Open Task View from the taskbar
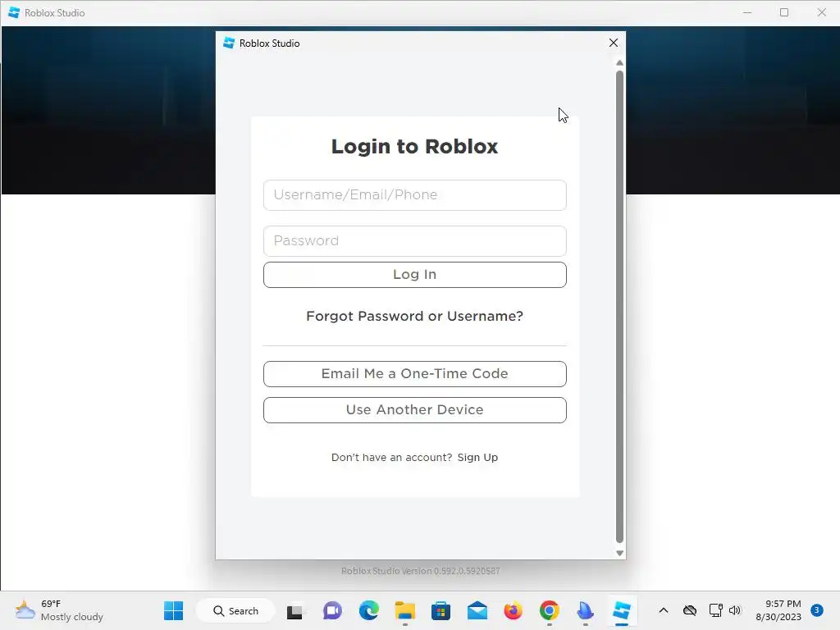 (294, 610)
